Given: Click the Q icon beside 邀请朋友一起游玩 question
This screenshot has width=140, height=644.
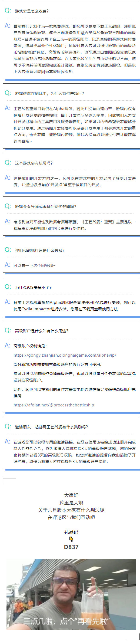Looking at the screenshot, I should pyautogui.click(x=8, y=426).
